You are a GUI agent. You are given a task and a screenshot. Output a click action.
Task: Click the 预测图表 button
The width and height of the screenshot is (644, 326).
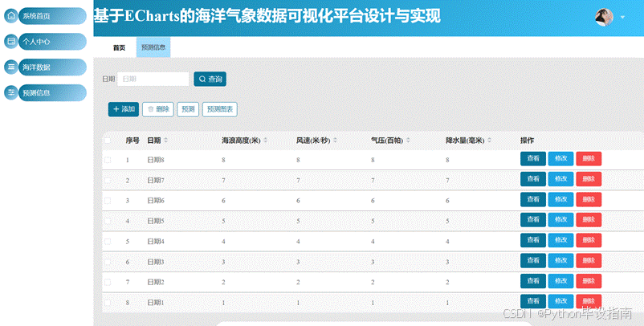(220, 109)
